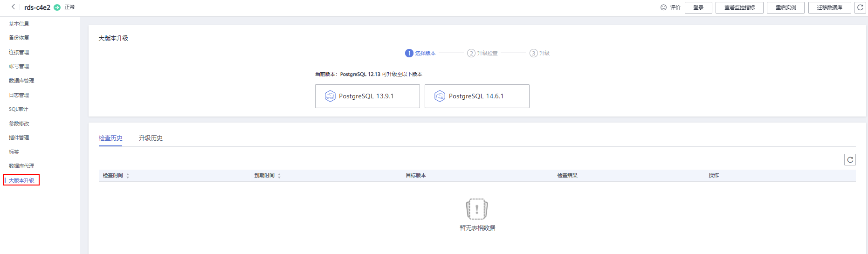Refresh the 检查历史 table
The height and width of the screenshot is (254, 868).
pos(850,160)
